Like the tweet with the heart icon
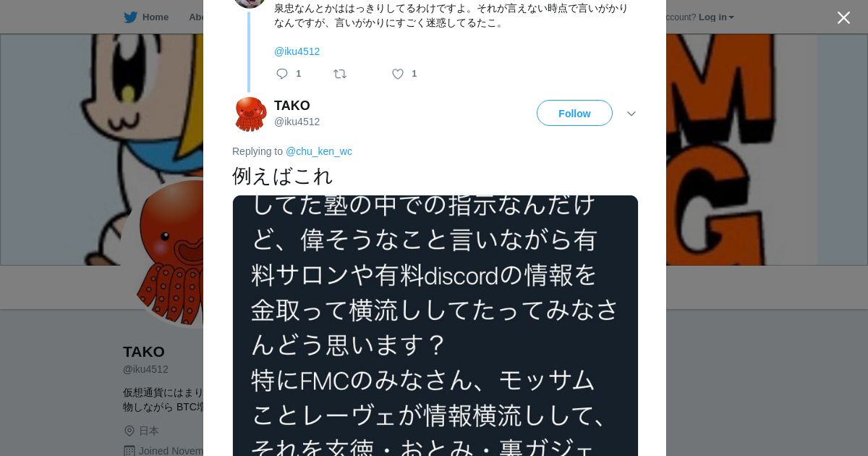868x456 pixels. pyautogui.click(x=398, y=73)
